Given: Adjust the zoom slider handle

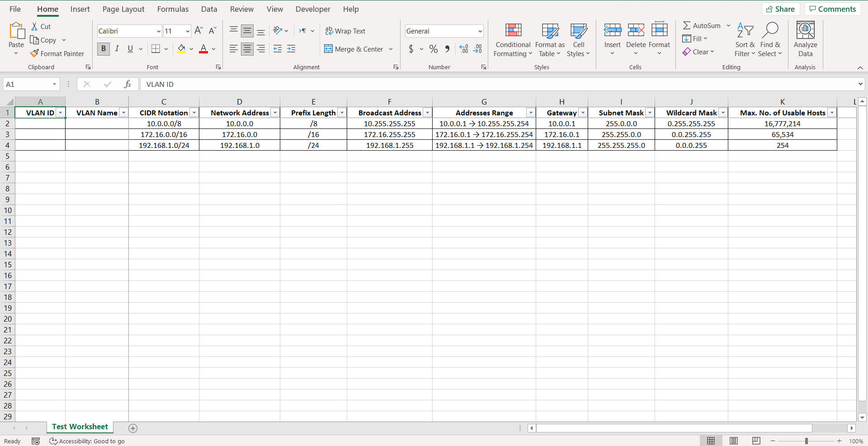Looking at the screenshot, I should pyautogui.click(x=806, y=441).
